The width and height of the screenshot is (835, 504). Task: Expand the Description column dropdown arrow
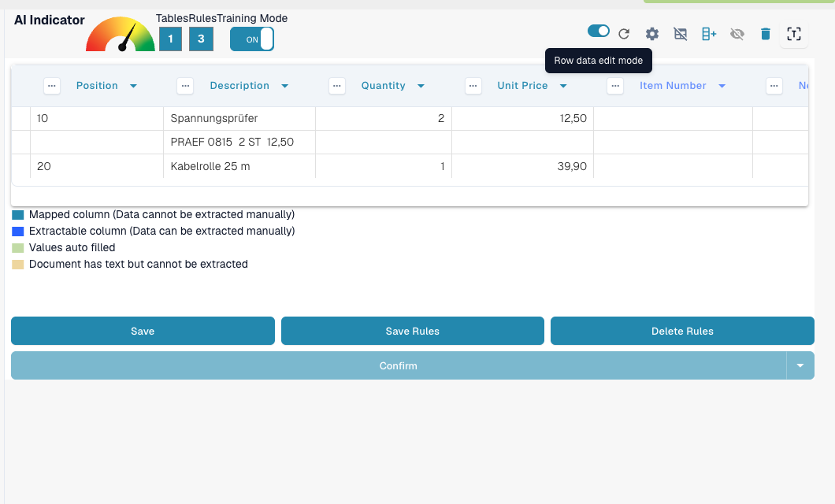[285, 86]
